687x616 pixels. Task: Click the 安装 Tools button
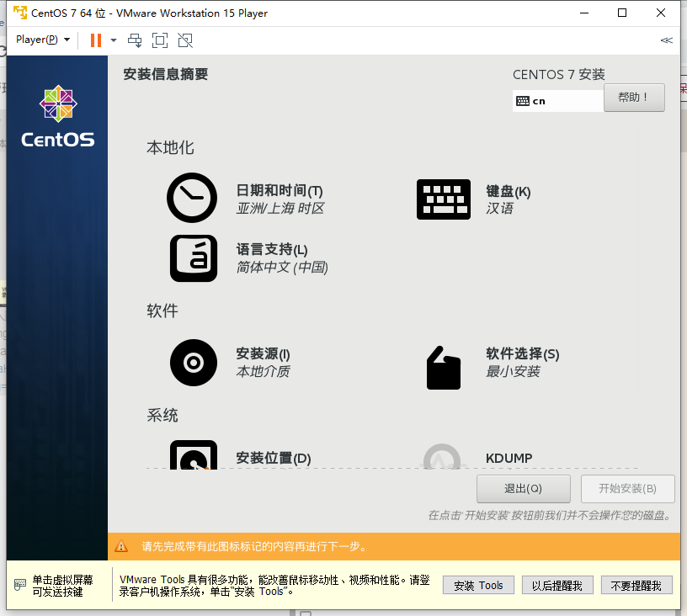(x=478, y=585)
